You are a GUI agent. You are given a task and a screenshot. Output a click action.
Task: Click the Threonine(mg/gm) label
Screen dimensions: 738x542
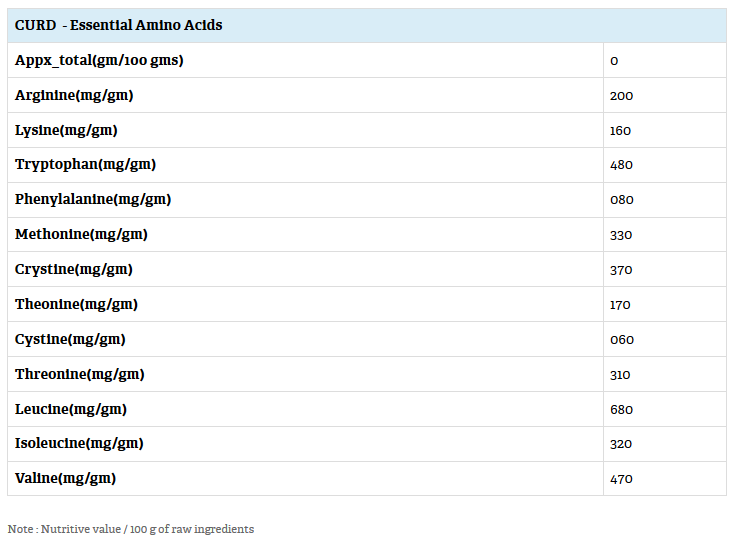click(x=80, y=374)
